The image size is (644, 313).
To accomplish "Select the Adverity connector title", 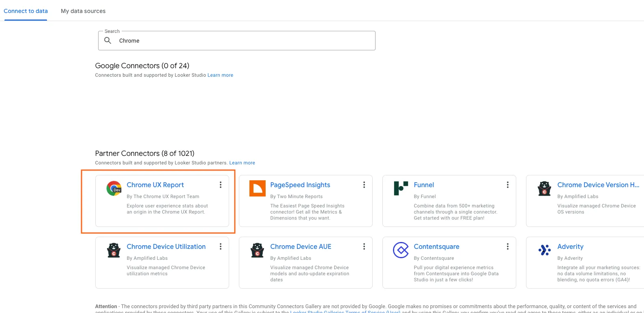I will tap(570, 246).
